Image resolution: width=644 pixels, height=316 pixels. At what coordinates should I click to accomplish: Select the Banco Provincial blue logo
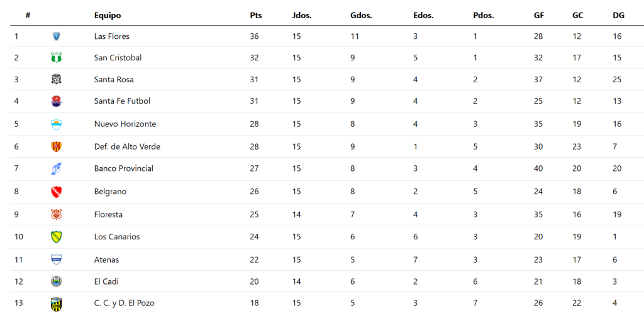[56, 168]
